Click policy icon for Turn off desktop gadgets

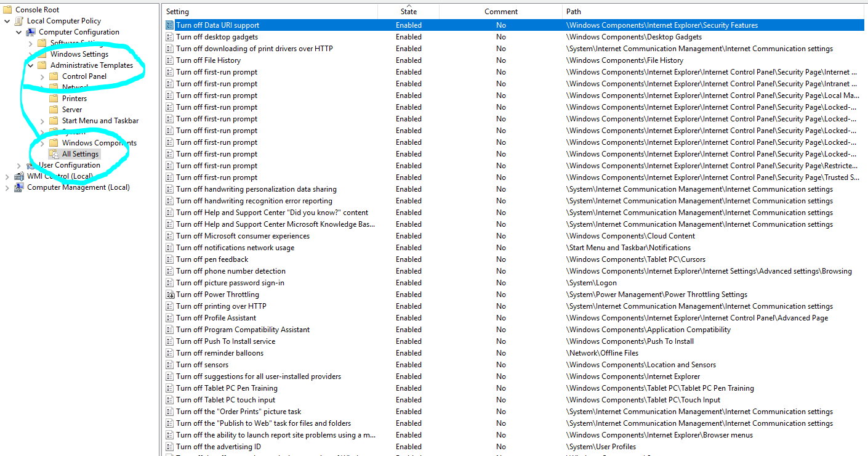click(171, 37)
